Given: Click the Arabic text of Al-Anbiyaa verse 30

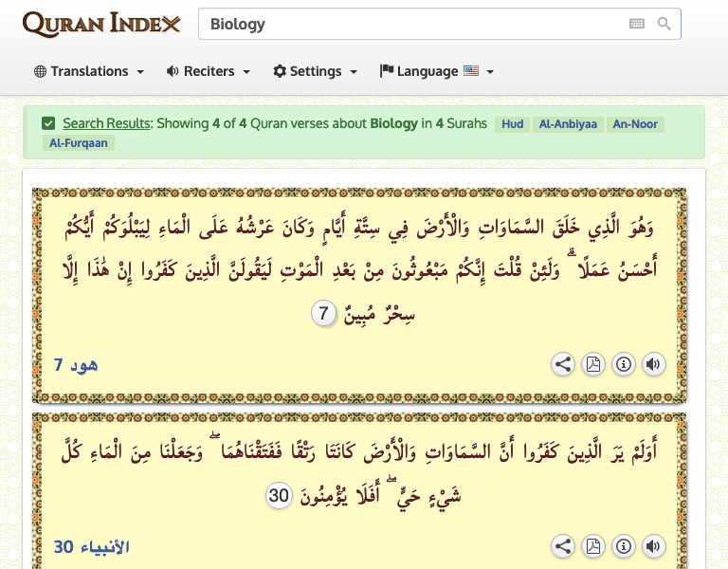Looking at the screenshot, I should click(x=359, y=472).
